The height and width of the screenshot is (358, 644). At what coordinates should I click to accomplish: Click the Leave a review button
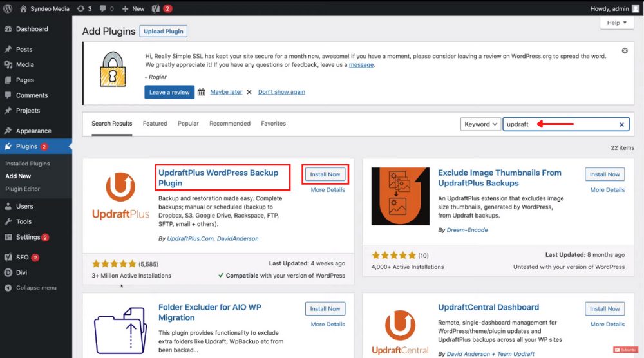tap(169, 92)
